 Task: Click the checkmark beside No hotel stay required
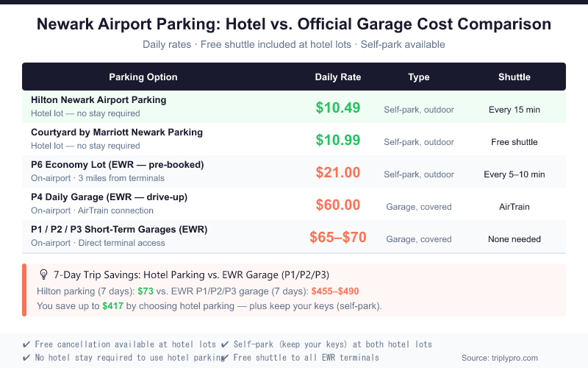[x=26, y=358]
